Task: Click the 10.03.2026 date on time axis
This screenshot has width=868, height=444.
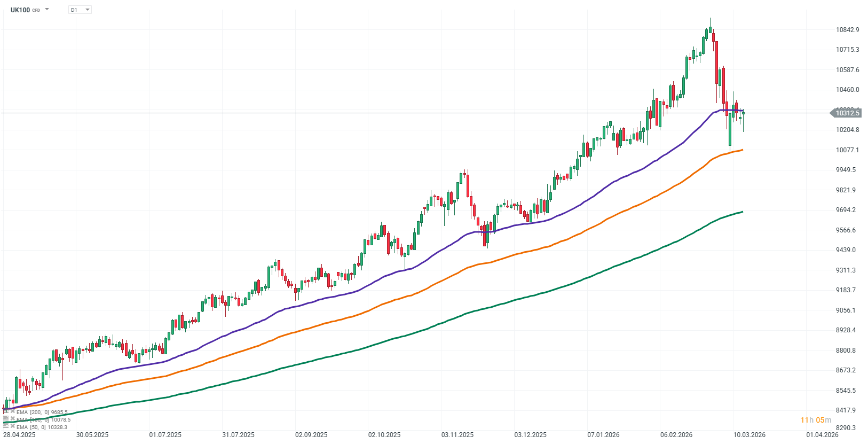Action: [x=749, y=434]
